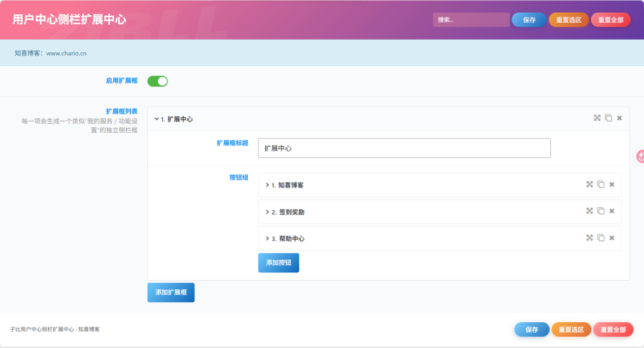644x348 pixels.
Task: Duplicate the 帮助中心 button item
Action: click(x=601, y=237)
